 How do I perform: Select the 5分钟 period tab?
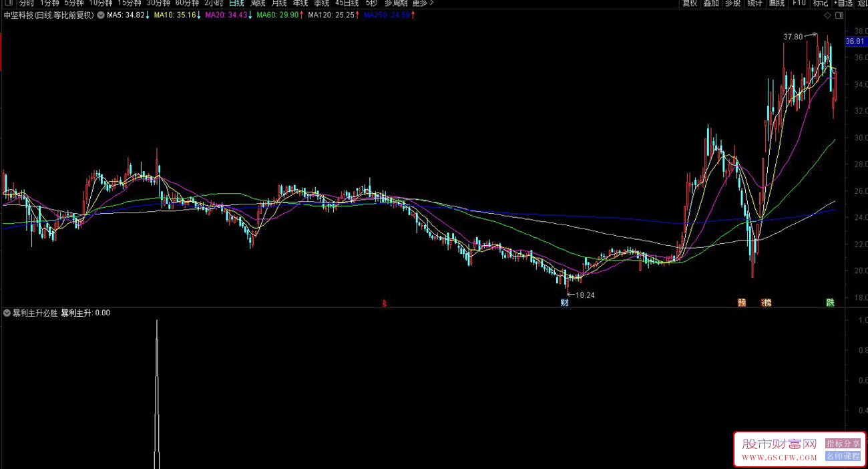(x=74, y=3)
